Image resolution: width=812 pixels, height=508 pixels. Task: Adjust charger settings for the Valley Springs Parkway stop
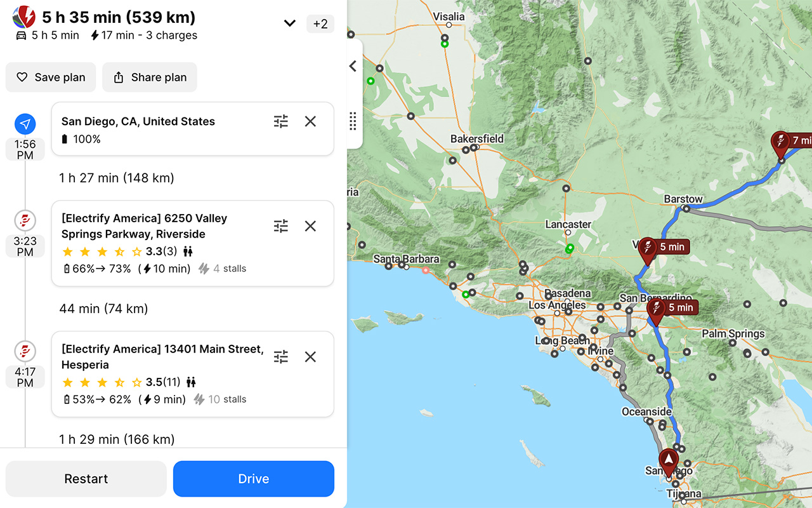pos(281,226)
